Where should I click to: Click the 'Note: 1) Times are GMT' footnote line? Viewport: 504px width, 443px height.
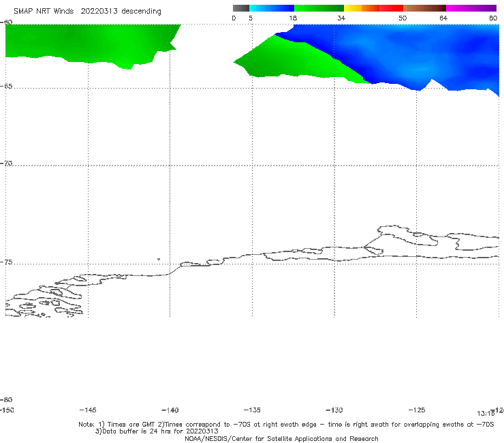[x=286, y=425]
